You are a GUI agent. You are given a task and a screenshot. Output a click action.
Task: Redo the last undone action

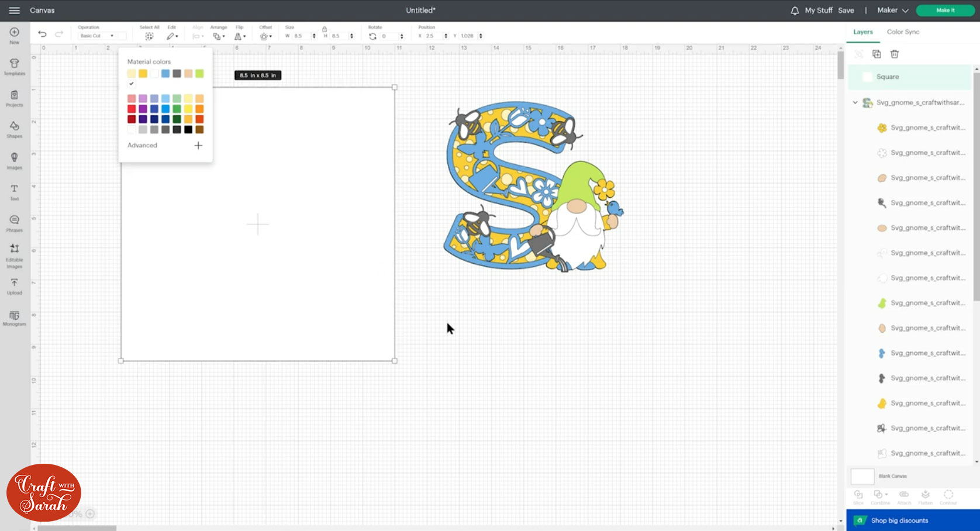coord(59,34)
